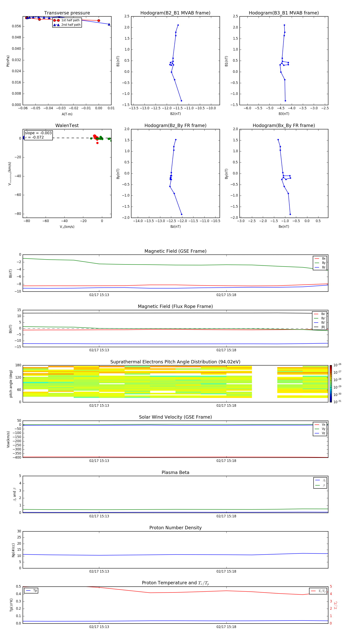Viewport: 351px width, 644px height.
Task: Click the 10^-26 color bar label
Action: (x=337, y=365)
